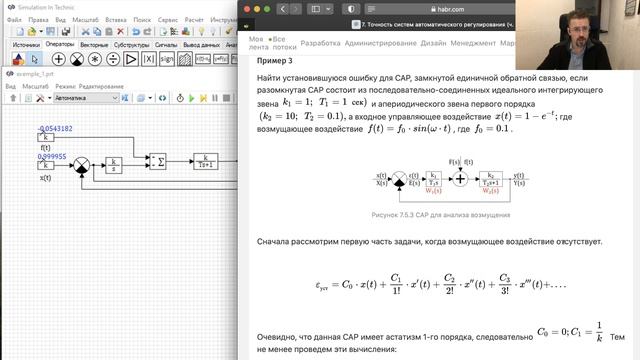This screenshot has height=360, width=640.
Task: Delete selection with the red X icon
Action: 120,31
